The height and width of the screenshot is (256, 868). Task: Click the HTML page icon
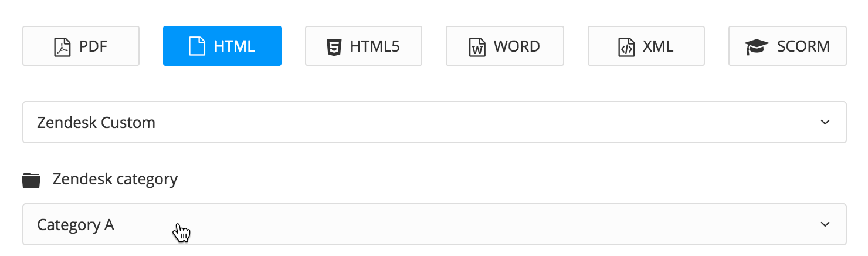197,46
